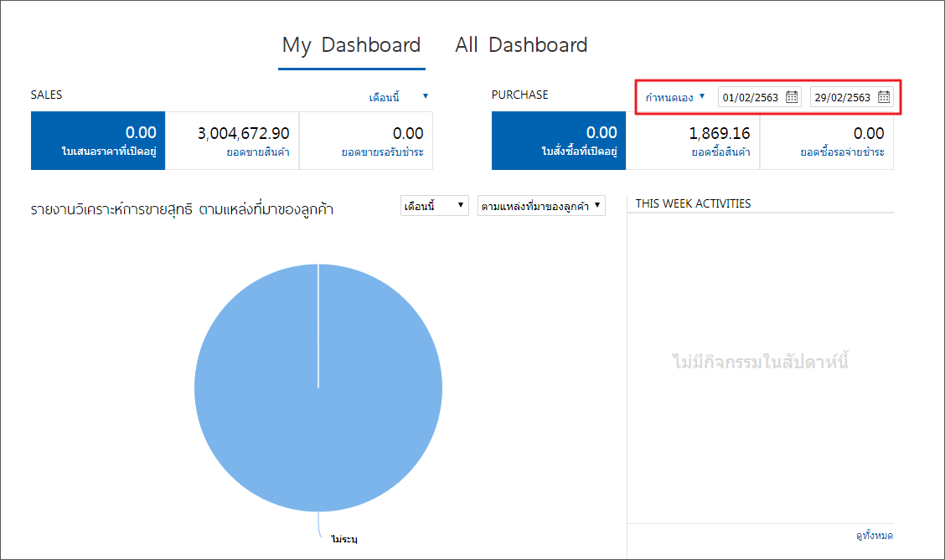Image resolution: width=945 pixels, height=560 pixels.
Task: Switch to the All Dashboard tab
Action: pos(521,45)
